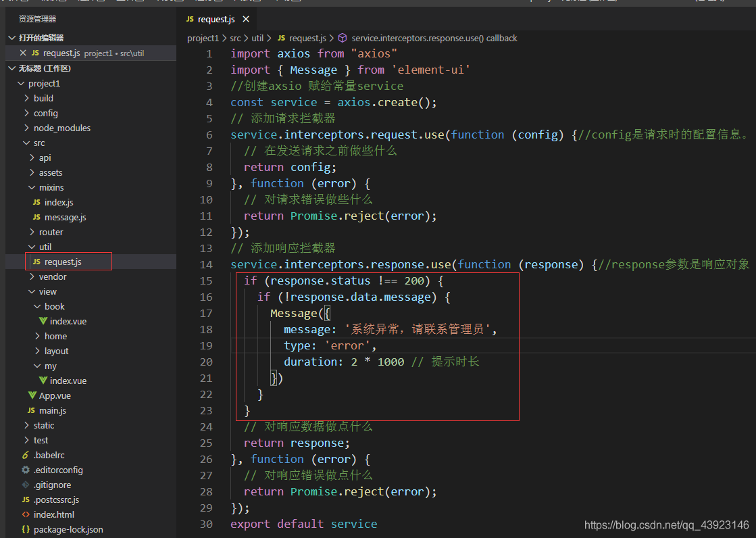
Task: Collapse the view folder
Action: pyautogui.click(x=32, y=291)
